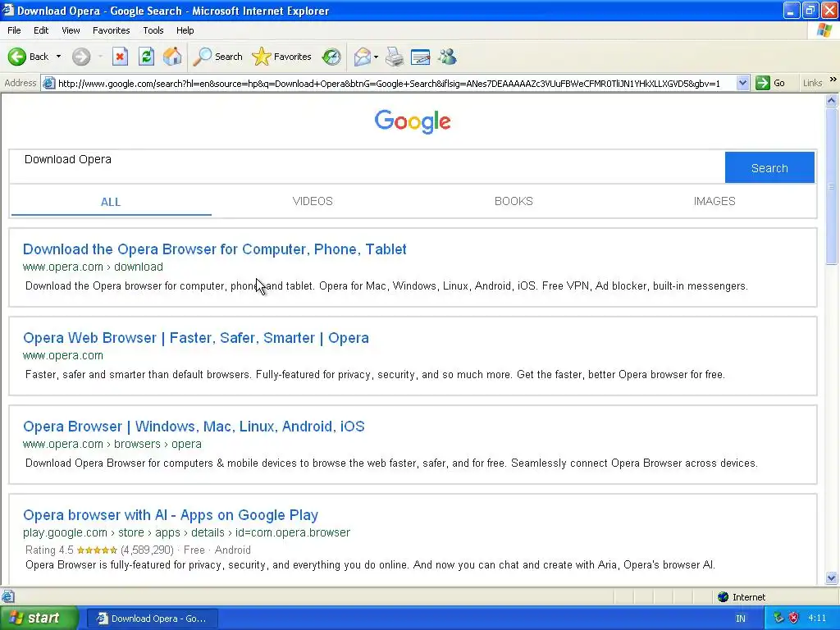Open the Back history dropdown arrow

[x=58, y=57]
